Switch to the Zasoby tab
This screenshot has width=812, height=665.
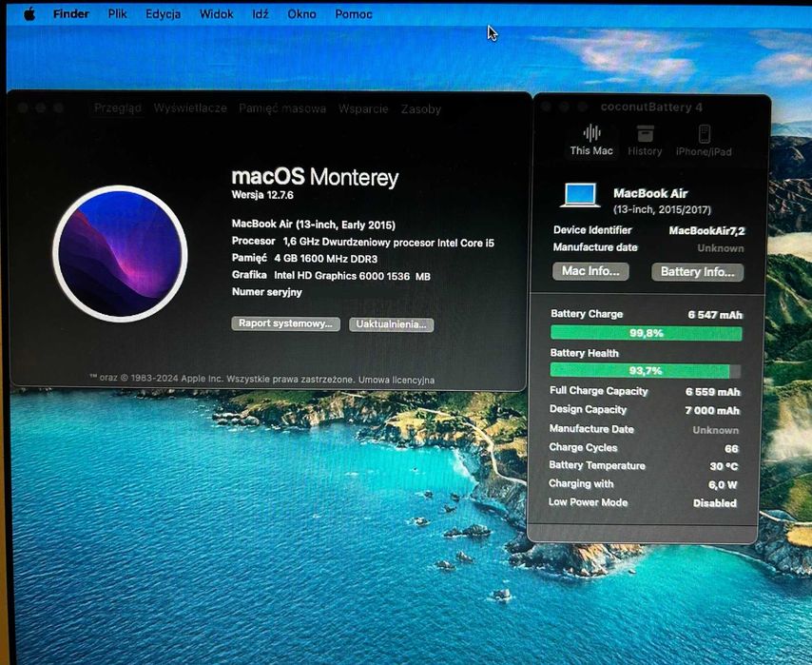tap(421, 109)
